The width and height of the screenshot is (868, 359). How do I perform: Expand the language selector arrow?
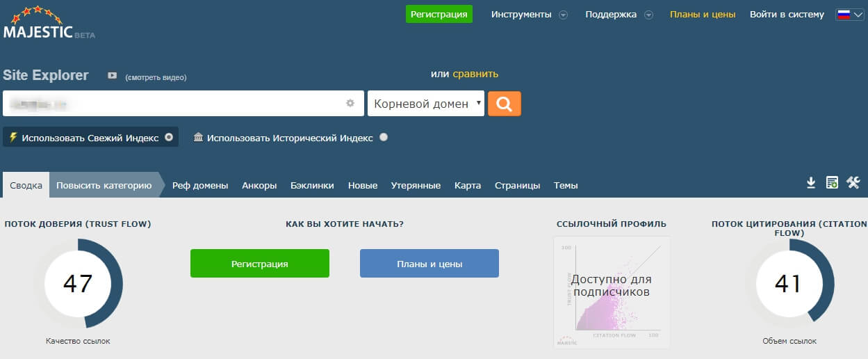point(859,15)
